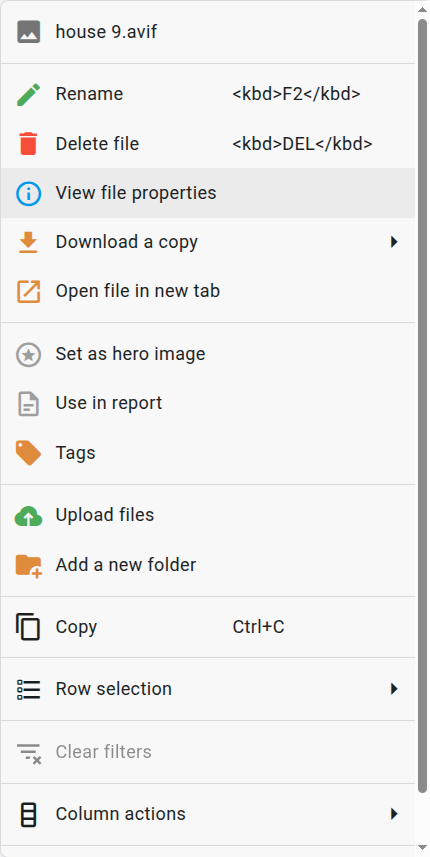Open the Tags menu entry
430x857 pixels.
click(208, 453)
